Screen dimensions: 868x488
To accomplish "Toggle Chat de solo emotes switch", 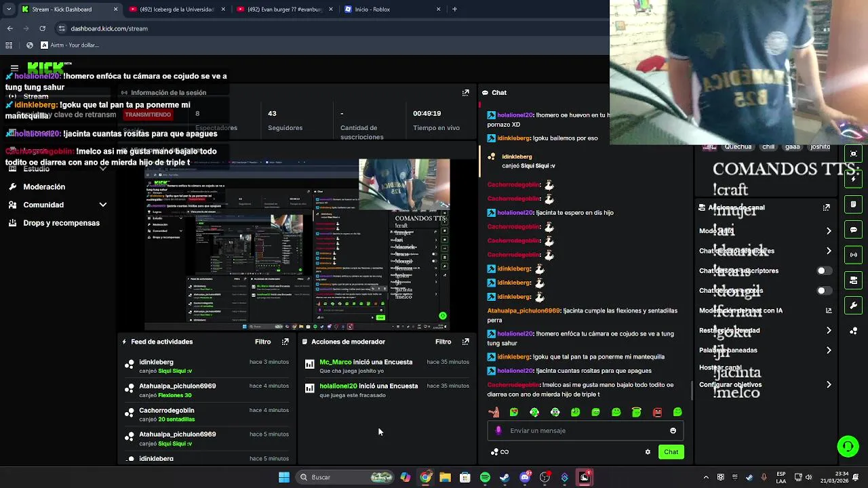I will tap(823, 291).
